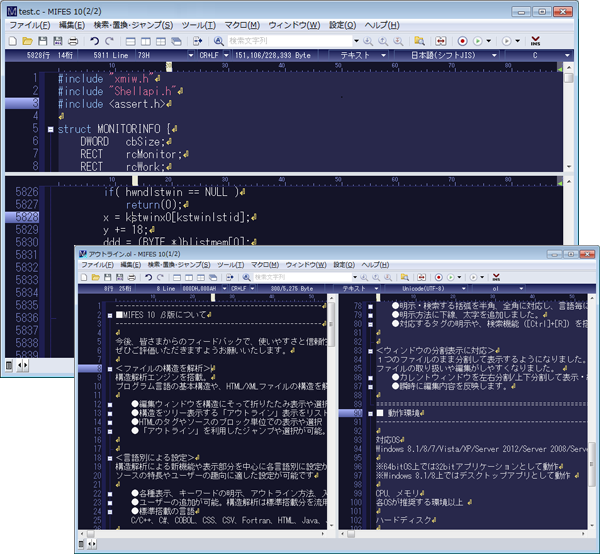Click the Redo arrow in test.c toolbar
Screen dimensions: 600x554
click(109, 41)
